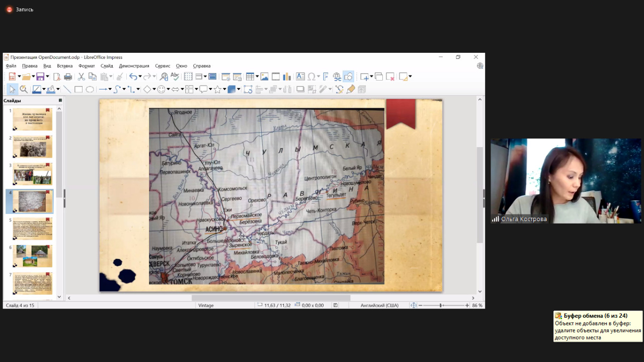Open the Вставка menu
This screenshot has height=362, width=644.
click(64, 66)
